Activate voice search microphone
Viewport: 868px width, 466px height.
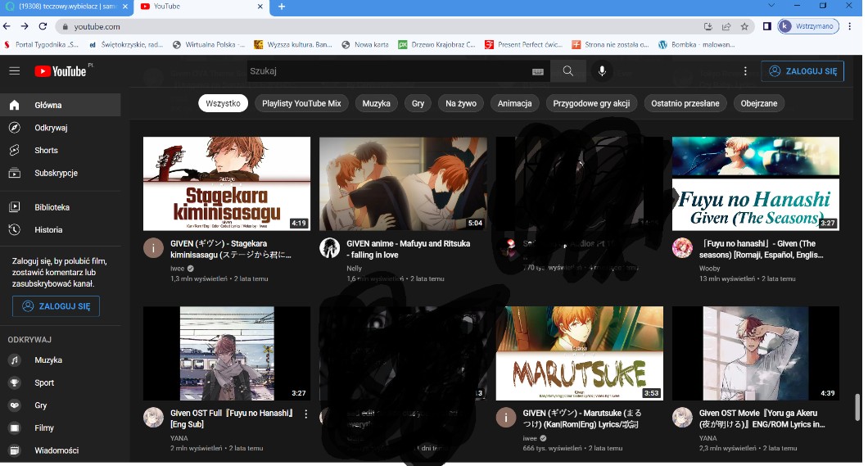pyautogui.click(x=602, y=71)
